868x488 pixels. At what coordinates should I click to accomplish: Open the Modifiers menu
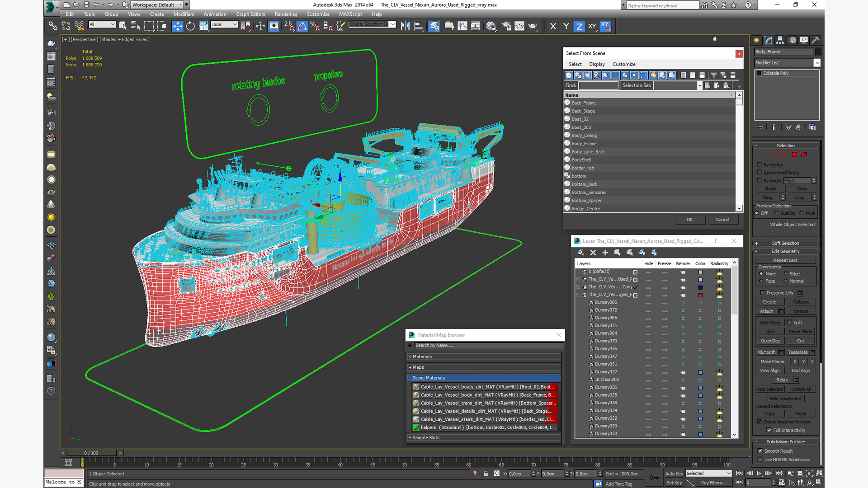click(184, 14)
